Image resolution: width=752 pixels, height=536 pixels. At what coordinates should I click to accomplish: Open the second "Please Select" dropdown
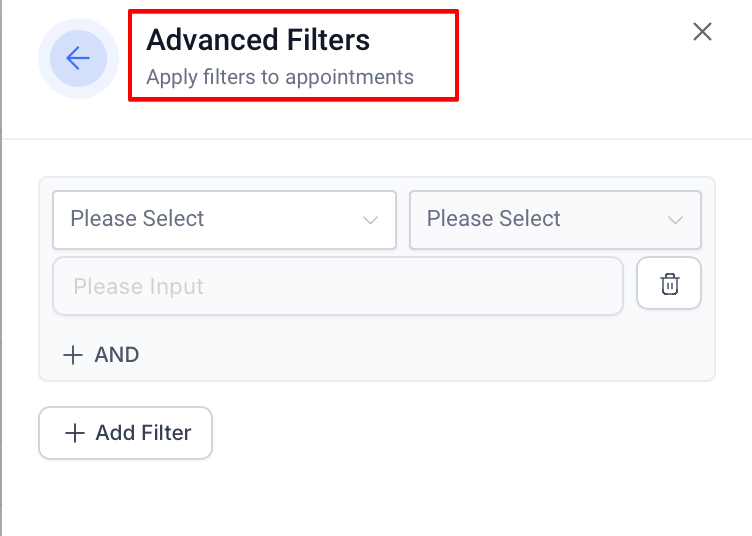click(555, 219)
